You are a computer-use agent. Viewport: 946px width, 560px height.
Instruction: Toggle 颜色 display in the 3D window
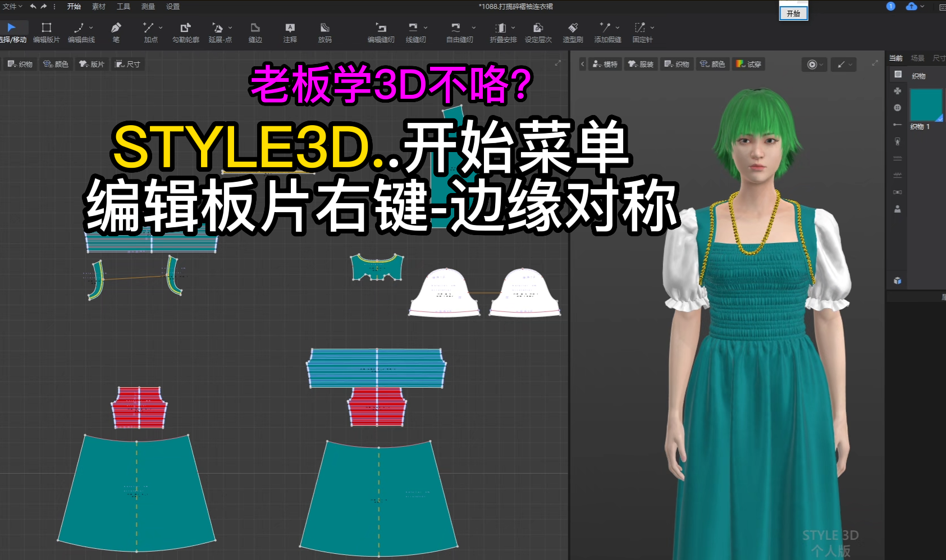pyautogui.click(x=713, y=64)
